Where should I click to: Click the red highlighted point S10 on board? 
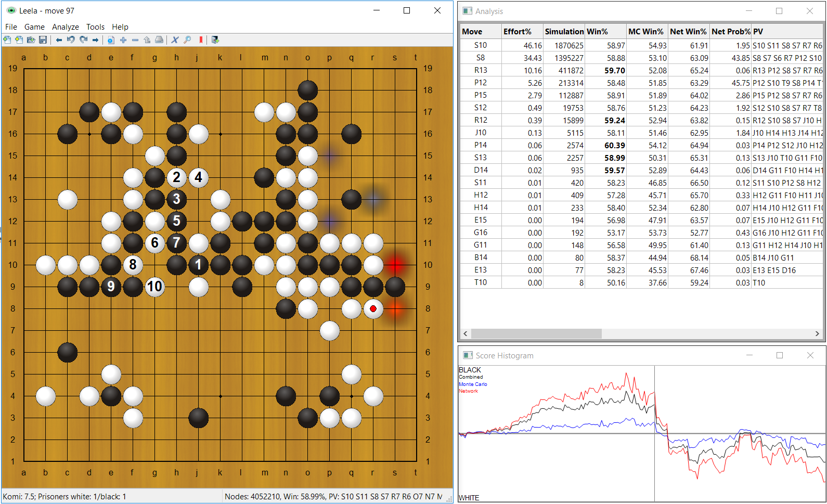[395, 265]
